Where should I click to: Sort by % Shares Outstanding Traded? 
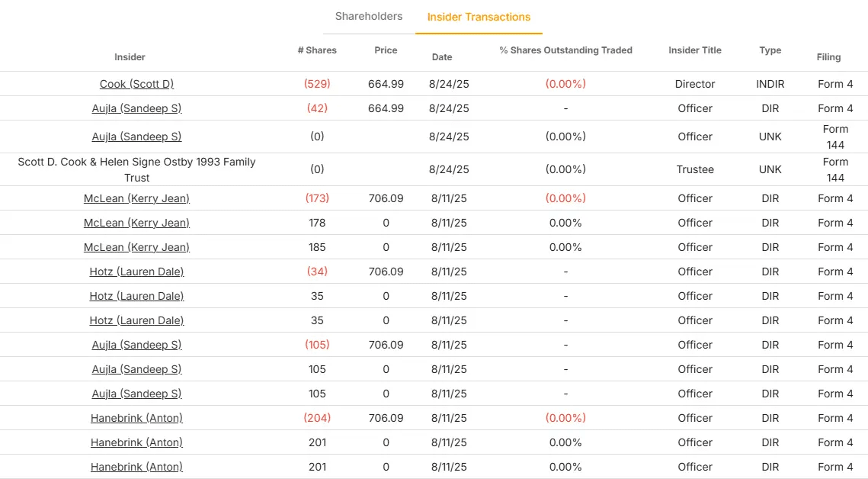[565, 50]
